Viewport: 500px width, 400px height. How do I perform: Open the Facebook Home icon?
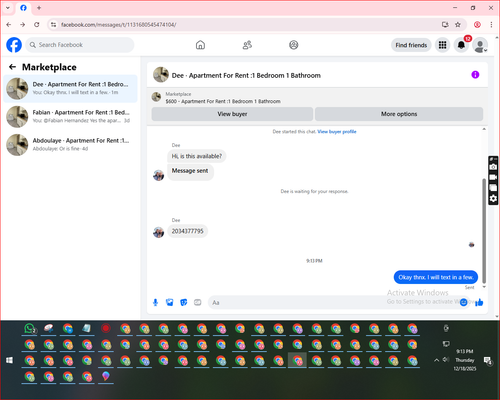(x=200, y=45)
